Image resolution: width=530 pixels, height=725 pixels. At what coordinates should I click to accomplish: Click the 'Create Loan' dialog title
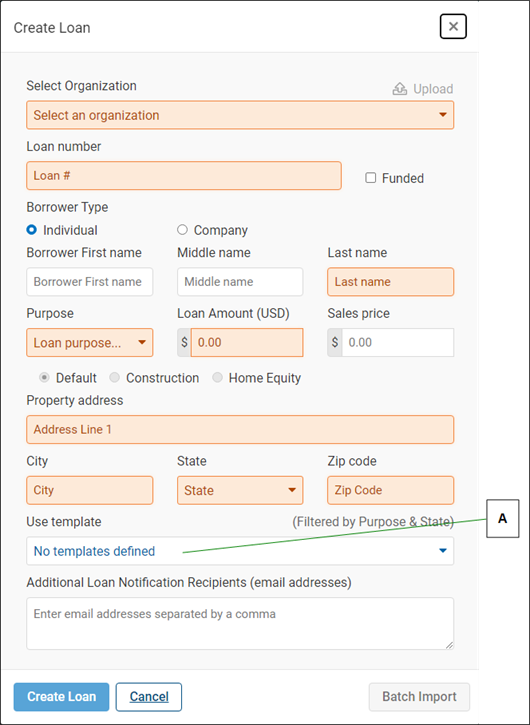52,28
